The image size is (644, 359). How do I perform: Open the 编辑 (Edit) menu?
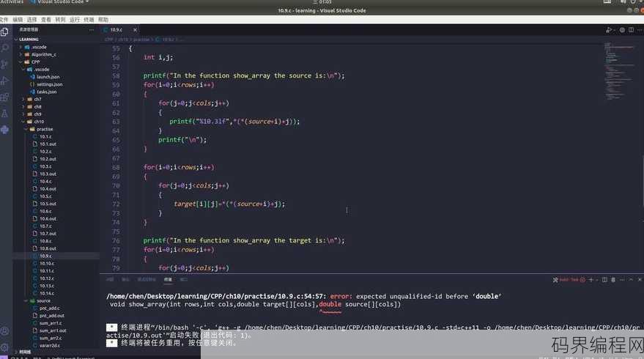click(x=18, y=20)
